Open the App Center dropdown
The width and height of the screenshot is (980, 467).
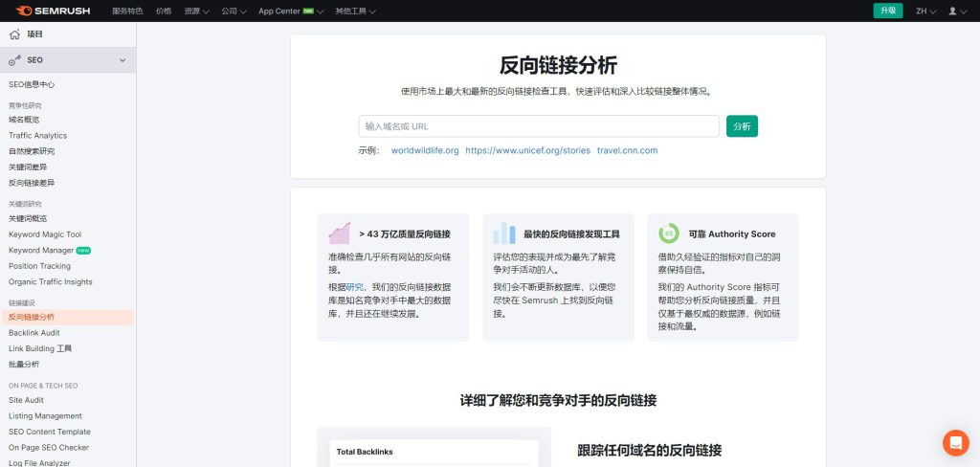pos(291,11)
